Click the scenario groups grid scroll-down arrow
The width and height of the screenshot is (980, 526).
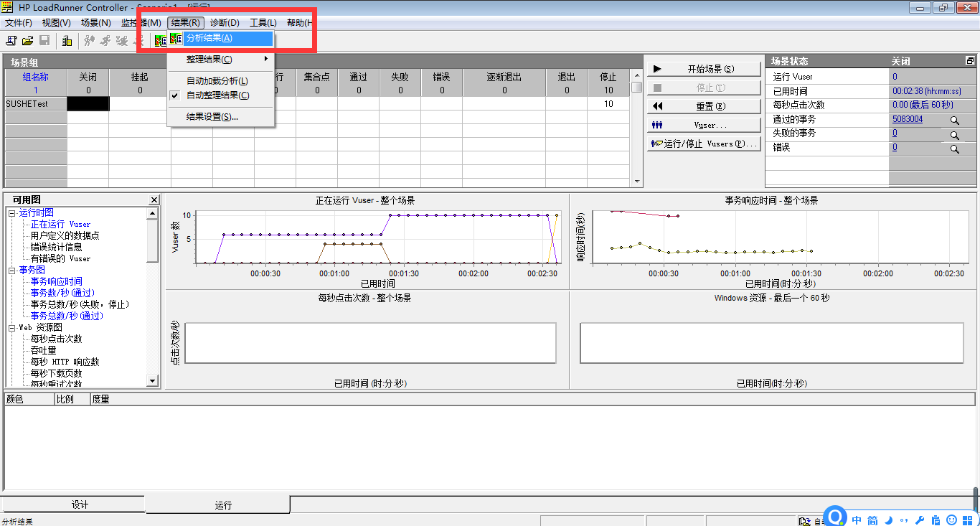[636, 182]
